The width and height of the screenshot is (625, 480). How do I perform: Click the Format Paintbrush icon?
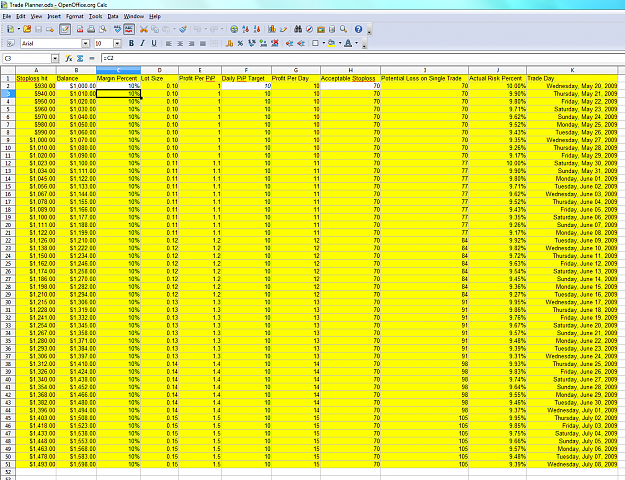(x=183, y=29)
